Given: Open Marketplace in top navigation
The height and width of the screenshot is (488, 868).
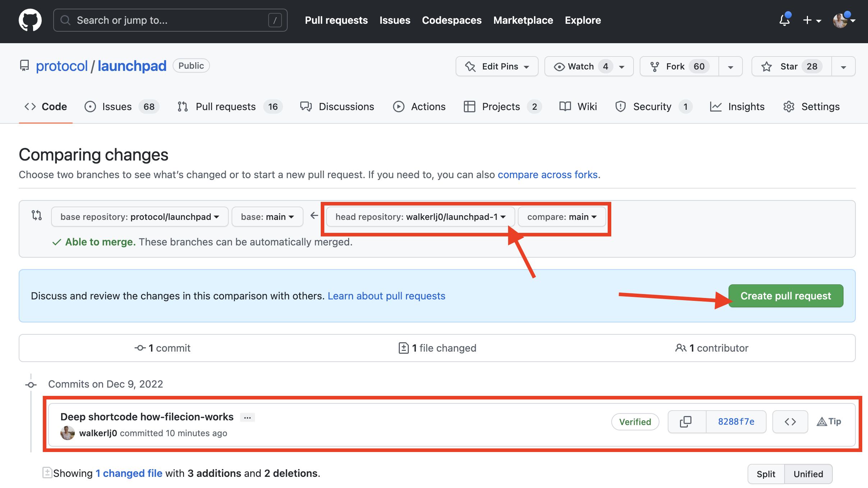Looking at the screenshot, I should [523, 20].
